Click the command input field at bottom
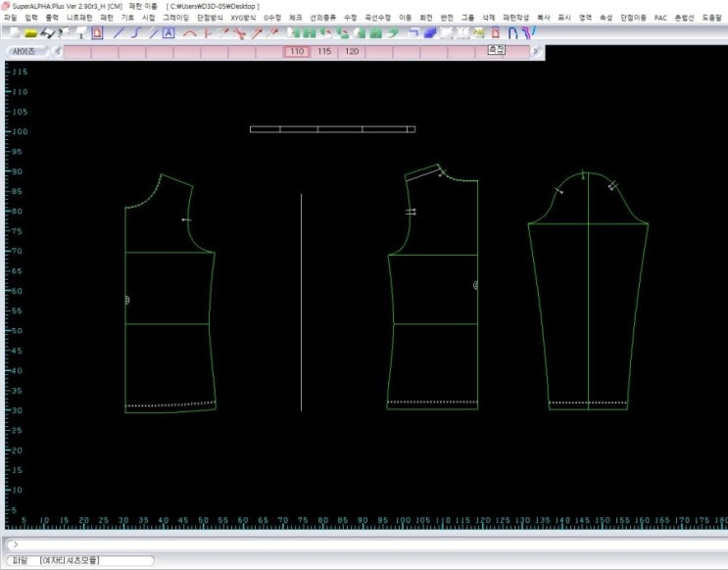The height and width of the screenshot is (570, 728). [x=363, y=544]
